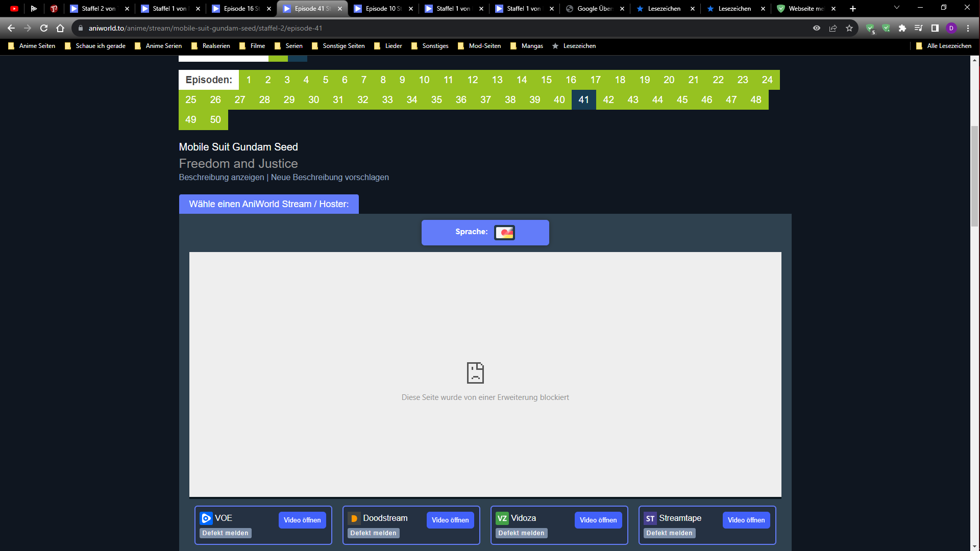Click the VOE hoster logo icon
Image resolution: width=980 pixels, height=551 pixels.
[206, 518]
